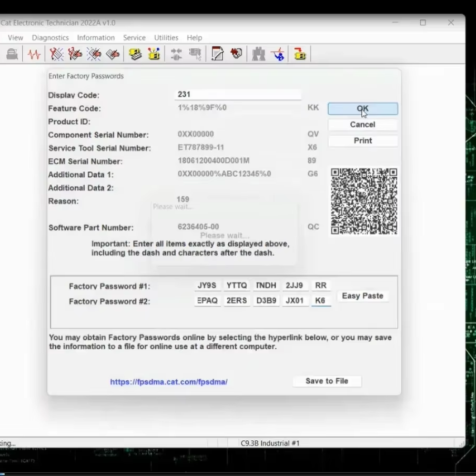Open the Status Tool red waveform icon

[x=34, y=54]
